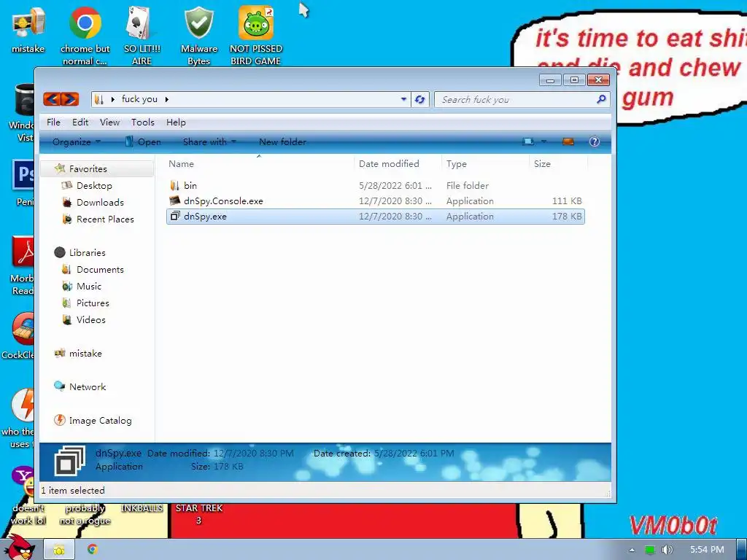Click Libraries in the sidebar
The width and height of the screenshot is (747, 560).
click(x=88, y=253)
